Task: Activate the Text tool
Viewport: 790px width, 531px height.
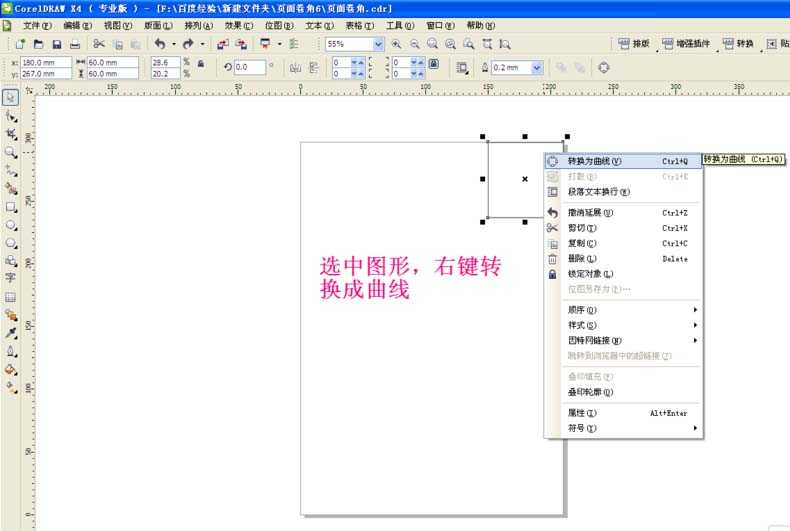Action: coord(11,278)
